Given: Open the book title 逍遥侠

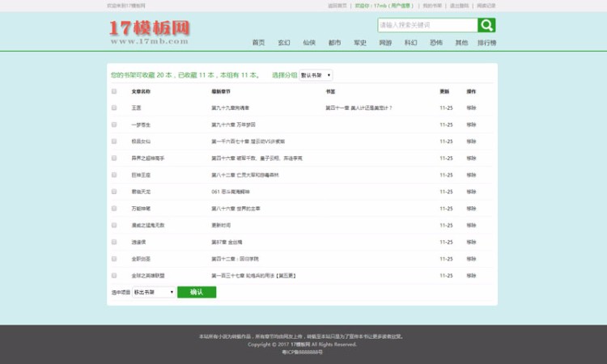Looking at the screenshot, I should [x=138, y=242].
